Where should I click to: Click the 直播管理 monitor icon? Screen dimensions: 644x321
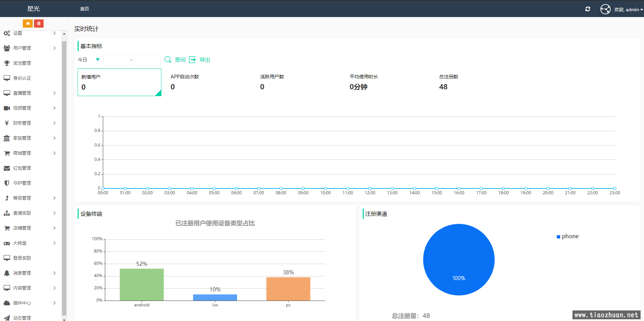pyautogui.click(x=7, y=93)
